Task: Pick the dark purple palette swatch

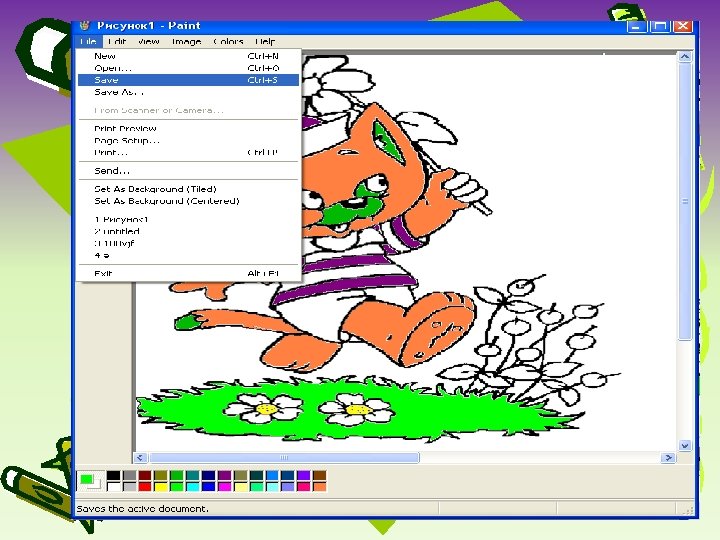Action: [x=225, y=476]
